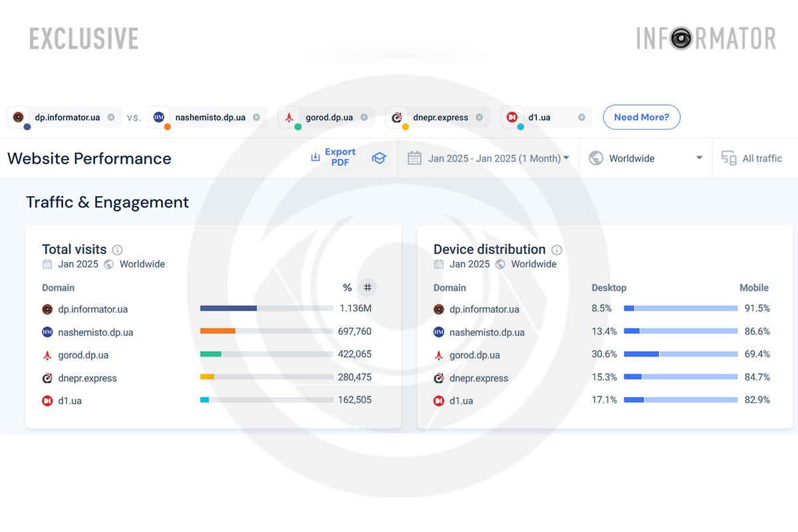Open the graduation cap tutorial icon

pos(379,158)
